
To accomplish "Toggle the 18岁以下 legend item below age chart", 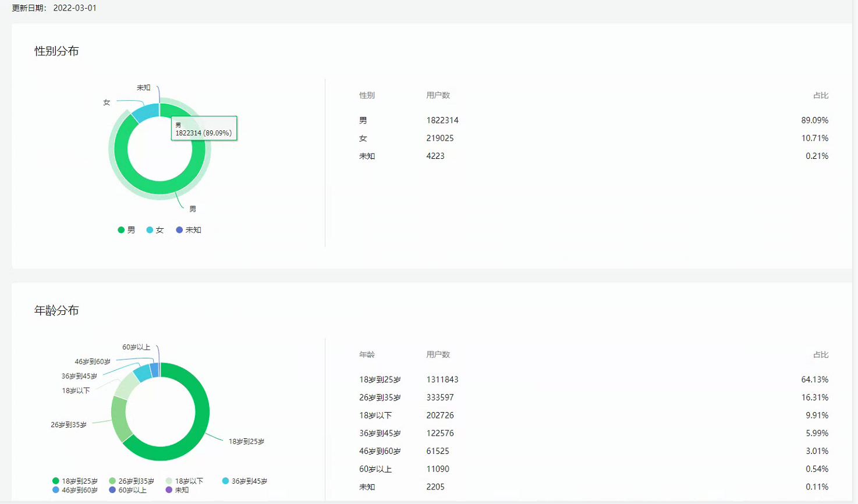I will click(185, 481).
